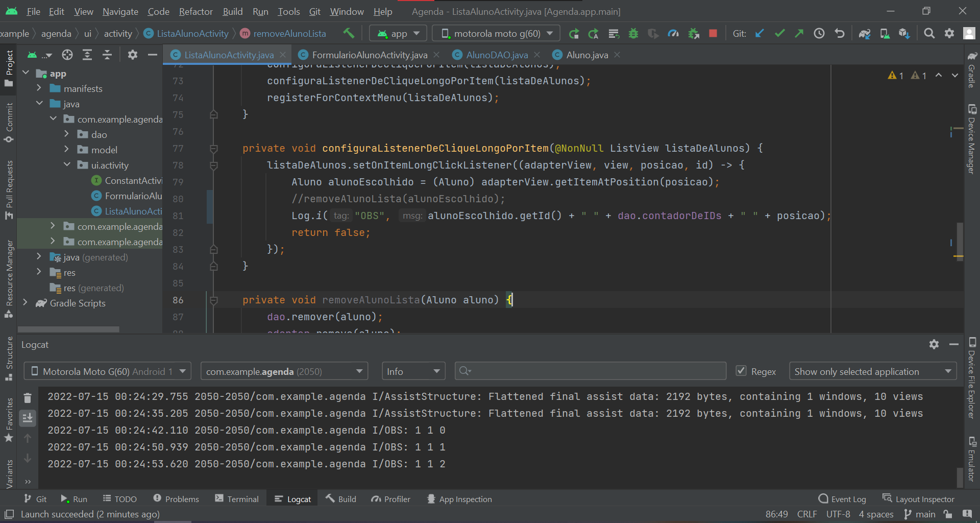Screen dimensions: 980x523
Task: Open the Refactor menu
Action: (195, 11)
